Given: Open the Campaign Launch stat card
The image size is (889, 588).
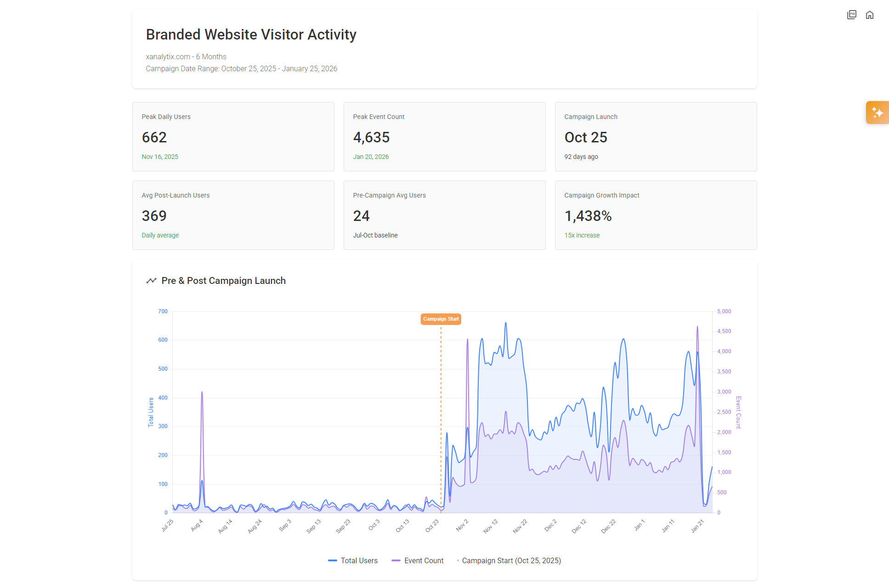Looking at the screenshot, I should click(x=656, y=136).
